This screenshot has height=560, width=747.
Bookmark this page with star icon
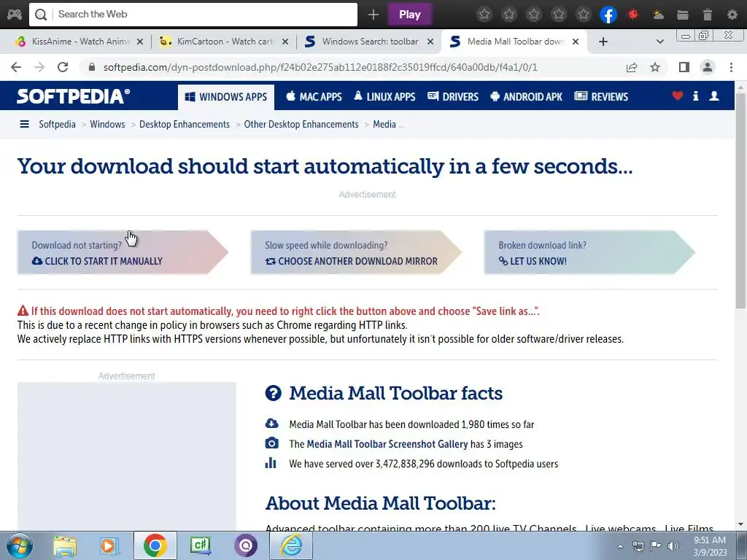(655, 67)
